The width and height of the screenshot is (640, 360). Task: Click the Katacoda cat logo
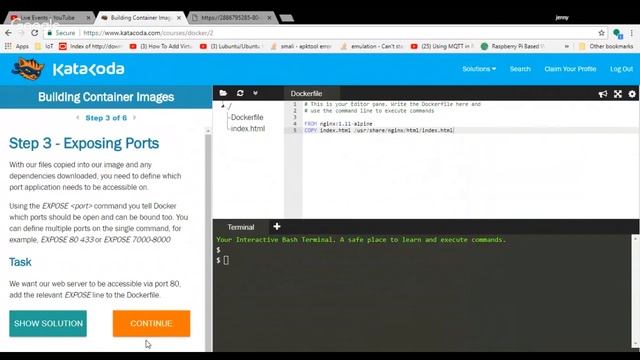click(27, 69)
